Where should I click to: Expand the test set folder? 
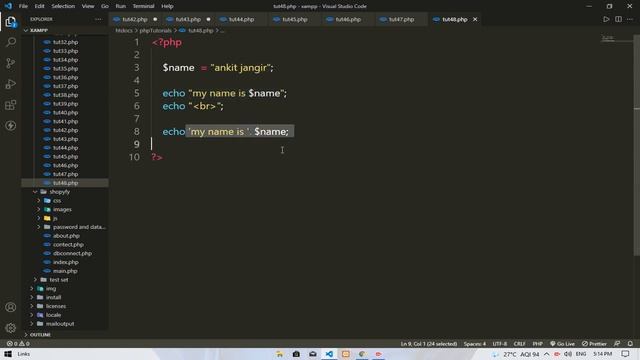(35, 280)
